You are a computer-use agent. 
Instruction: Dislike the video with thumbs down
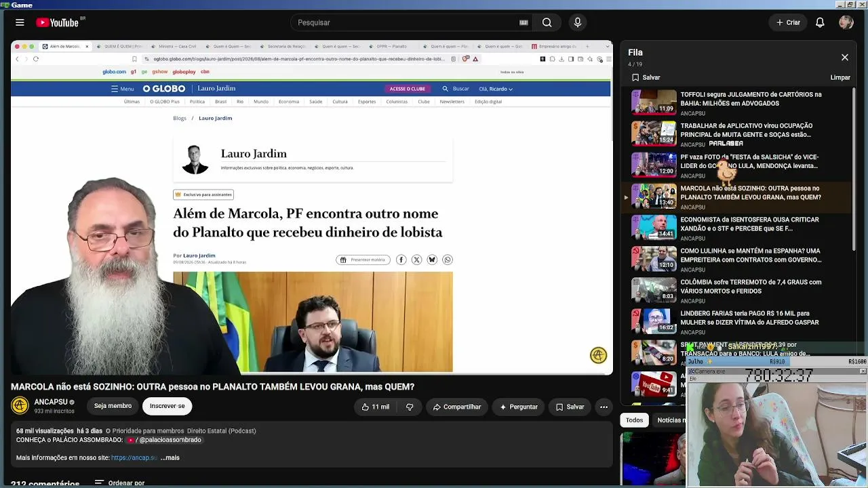(x=410, y=407)
